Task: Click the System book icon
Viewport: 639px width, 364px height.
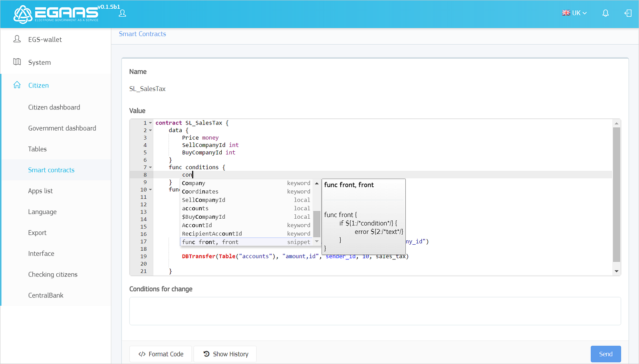Action: [17, 62]
